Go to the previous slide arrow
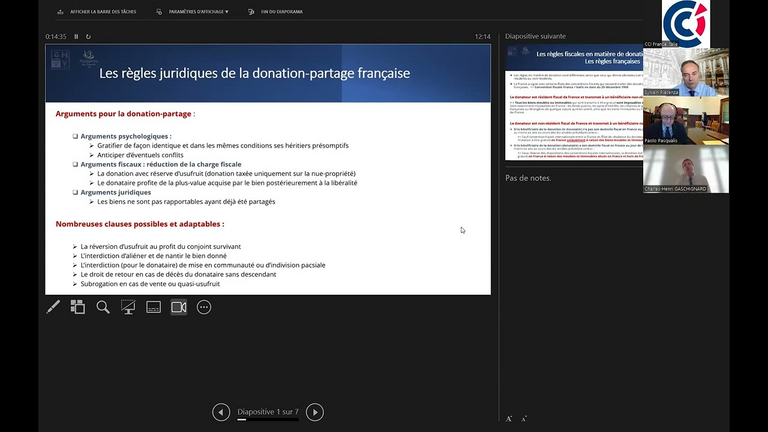Screen dimensions: 768x432 tap(221, 412)
